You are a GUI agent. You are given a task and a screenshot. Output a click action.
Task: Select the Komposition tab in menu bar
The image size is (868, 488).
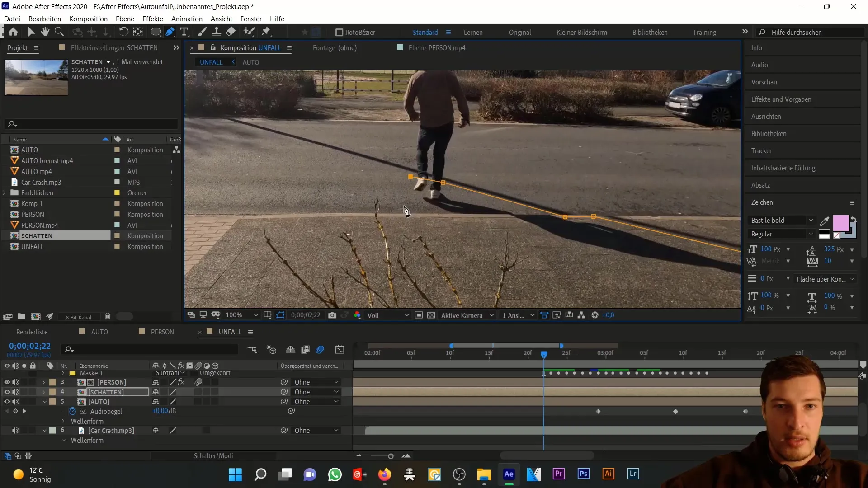[x=88, y=19]
